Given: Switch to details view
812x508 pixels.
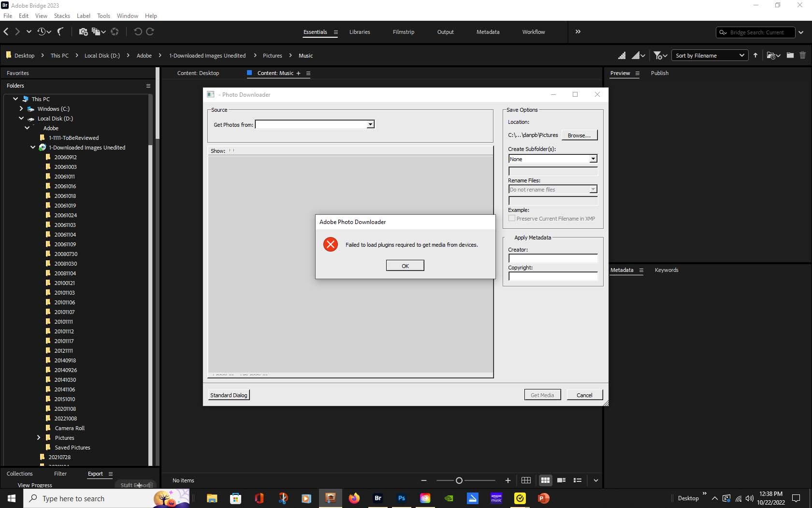Looking at the screenshot, I should pos(561,480).
